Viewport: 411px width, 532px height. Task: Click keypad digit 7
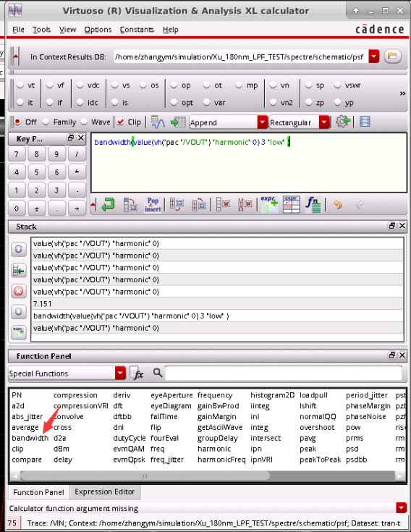pyautogui.click(x=17, y=154)
